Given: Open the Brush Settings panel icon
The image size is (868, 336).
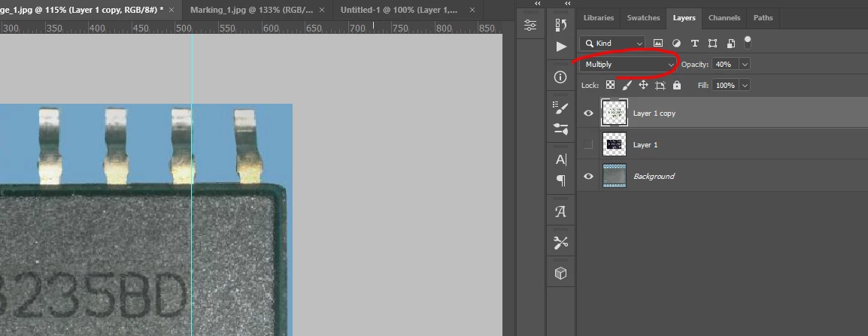Looking at the screenshot, I should coord(560,107).
